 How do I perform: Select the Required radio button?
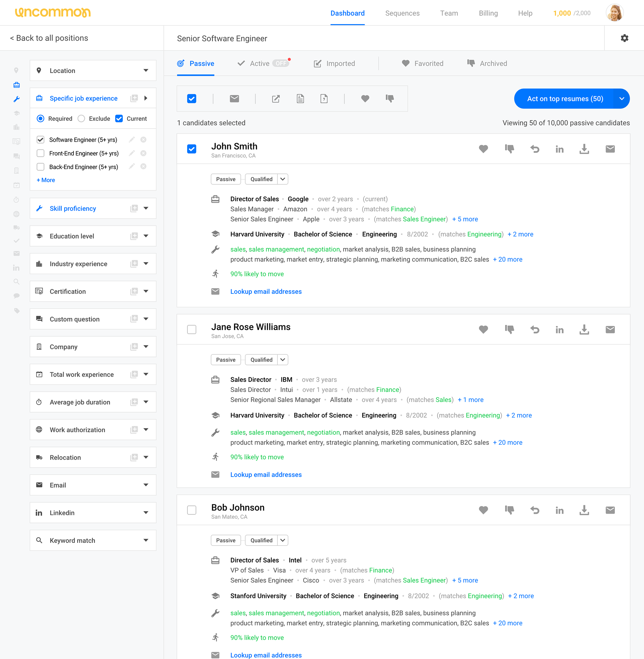[x=41, y=118]
